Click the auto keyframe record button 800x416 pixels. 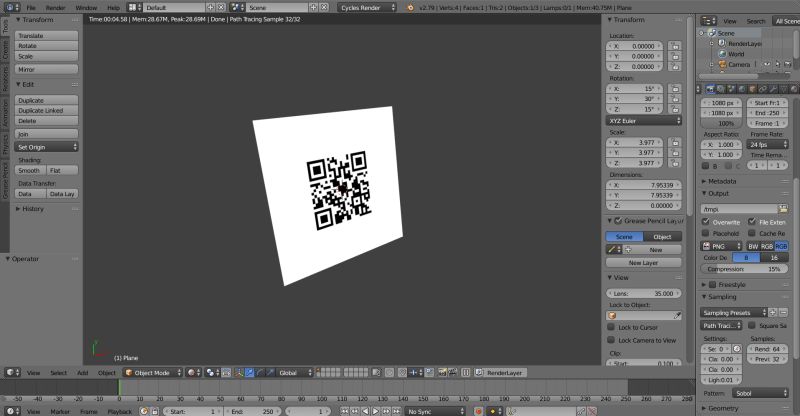click(479, 411)
